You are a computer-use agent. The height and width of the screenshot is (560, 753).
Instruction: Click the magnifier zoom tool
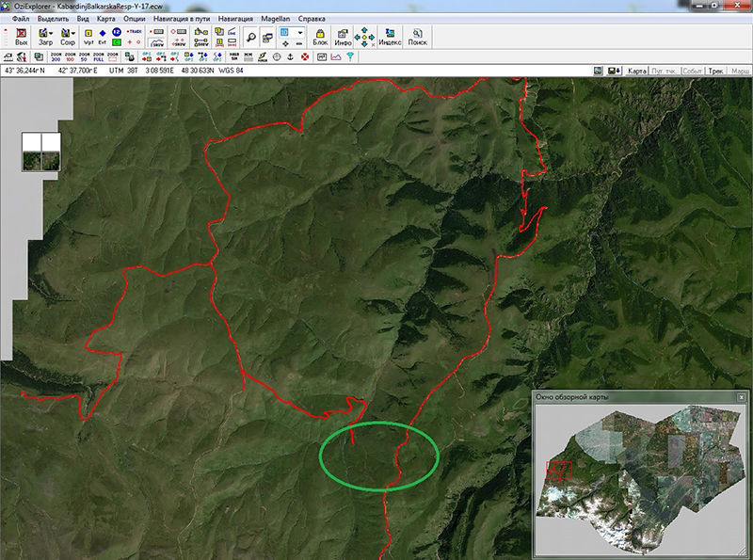250,37
